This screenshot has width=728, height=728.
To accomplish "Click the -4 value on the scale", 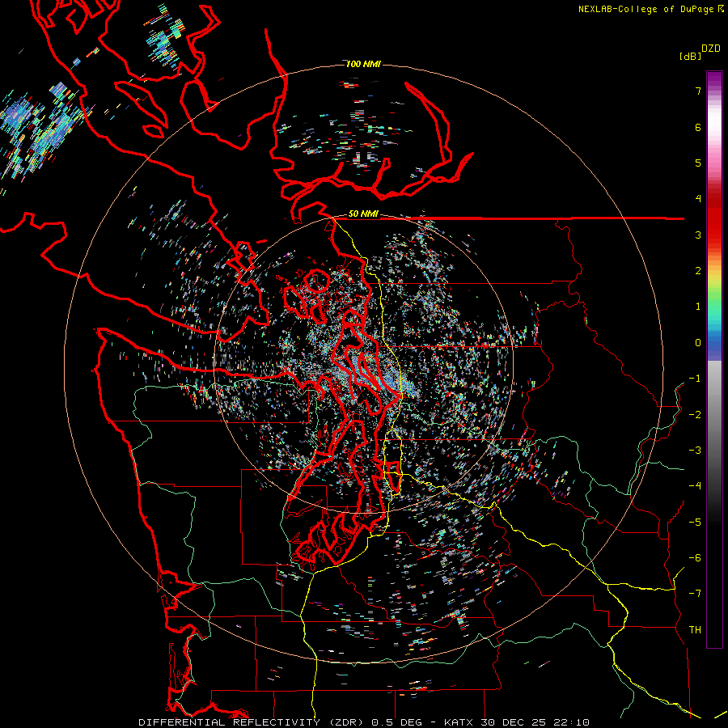I will 695,486.
